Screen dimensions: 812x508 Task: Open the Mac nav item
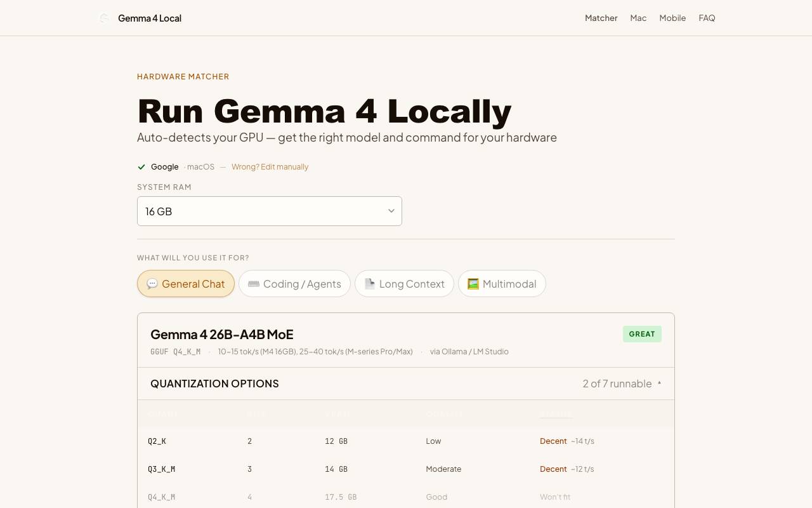(638, 18)
